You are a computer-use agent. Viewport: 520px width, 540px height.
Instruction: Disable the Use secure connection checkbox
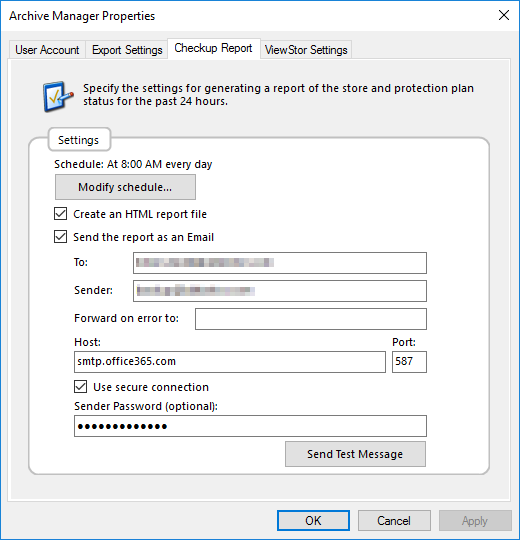[x=81, y=387]
